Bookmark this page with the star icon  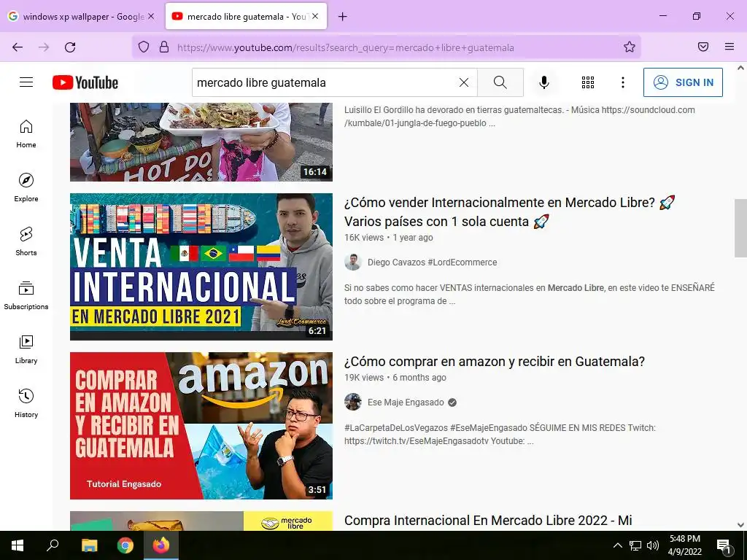(x=630, y=47)
